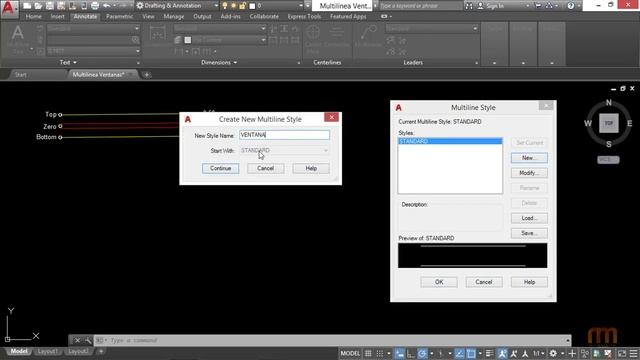Click the Help question mark icon

pyautogui.click(x=571, y=6)
